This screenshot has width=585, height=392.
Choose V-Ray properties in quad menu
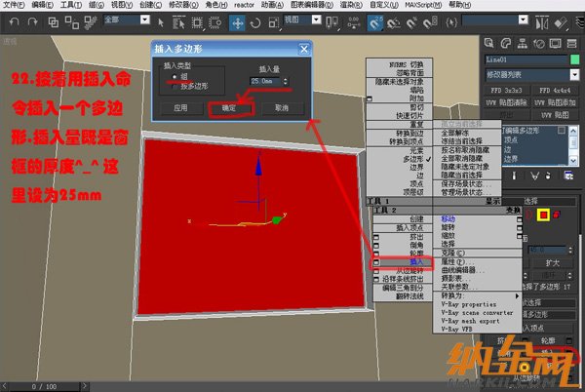point(469,304)
